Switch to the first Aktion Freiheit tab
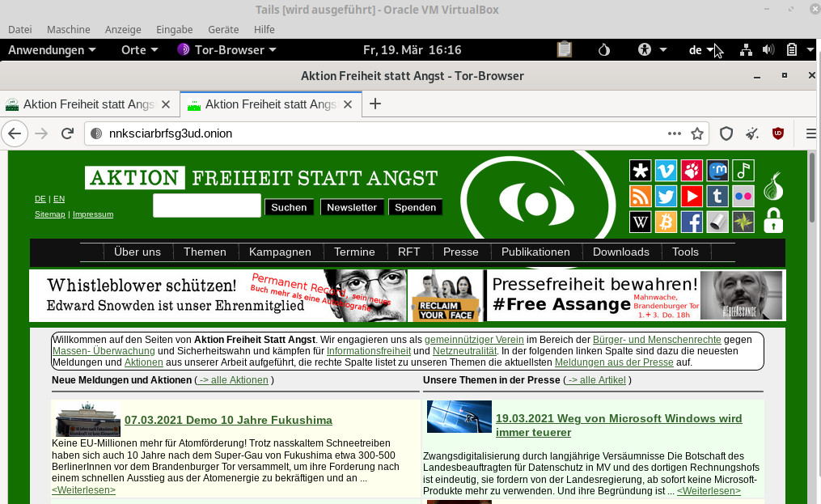Image resolution: width=821 pixels, height=504 pixels. 88,104
